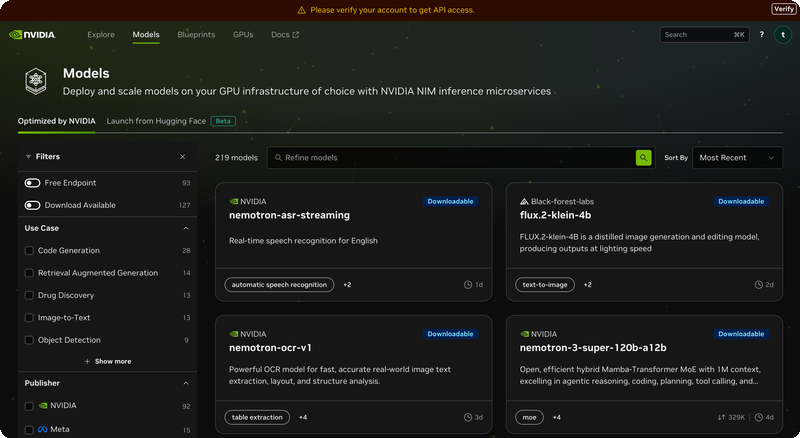800x438 pixels.
Task: Open the help question mark icon
Action: click(x=762, y=35)
